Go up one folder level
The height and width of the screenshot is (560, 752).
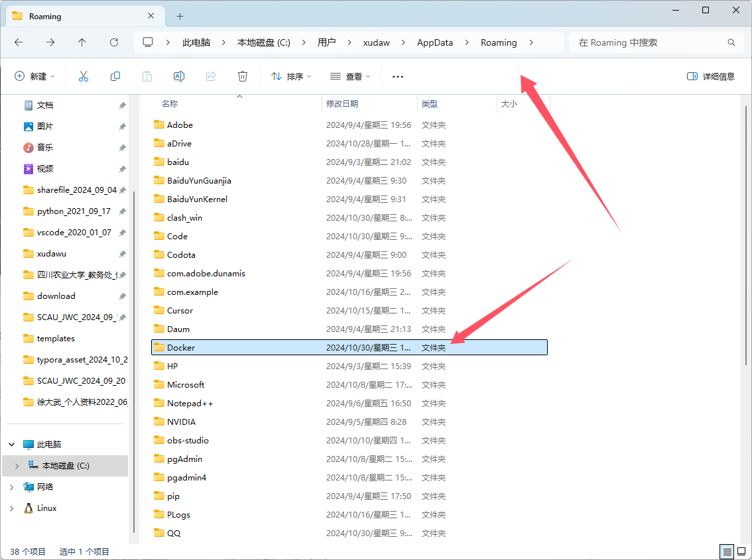(x=82, y=42)
